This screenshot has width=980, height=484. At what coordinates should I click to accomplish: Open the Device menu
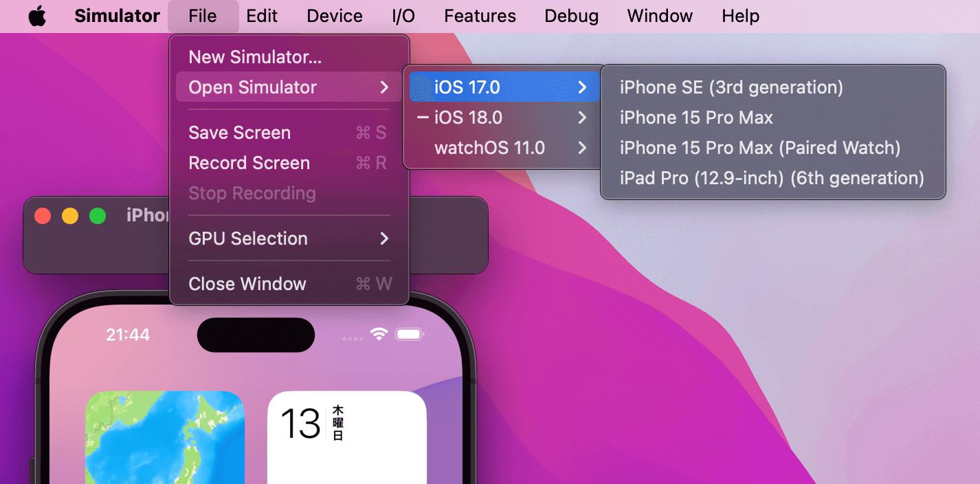pyautogui.click(x=335, y=16)
